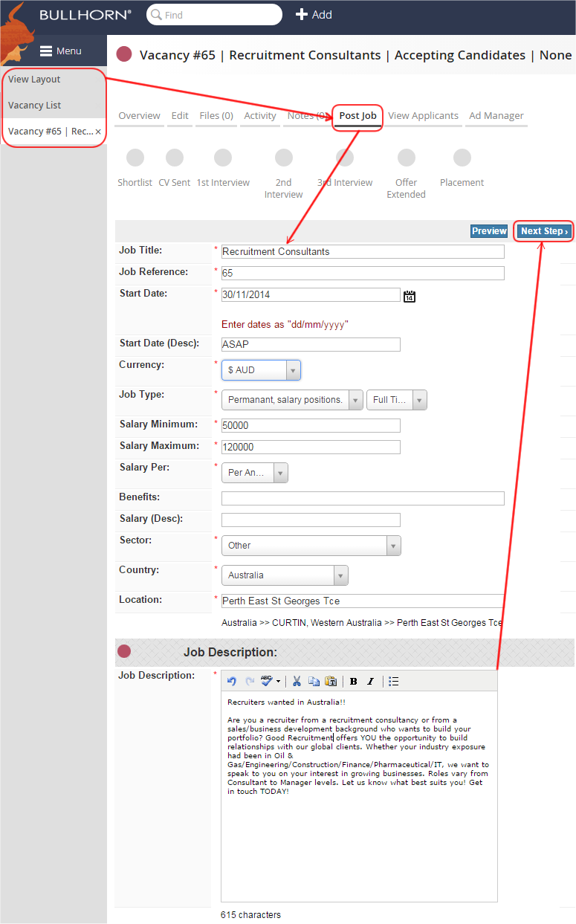This screenshot has height=924, width=576.
Task: Click the location breadcrumb text Australia >> CURTIN
Action: click(x=362, y=623)
